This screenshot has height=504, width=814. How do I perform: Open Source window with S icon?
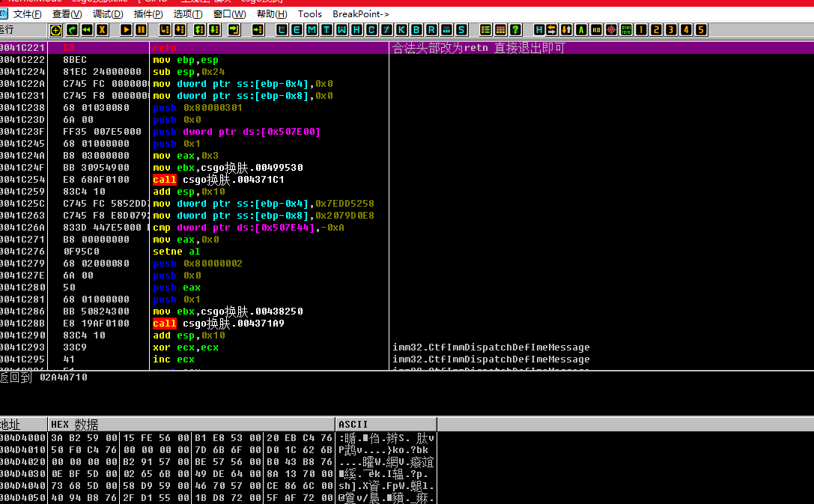pos(461,30)
